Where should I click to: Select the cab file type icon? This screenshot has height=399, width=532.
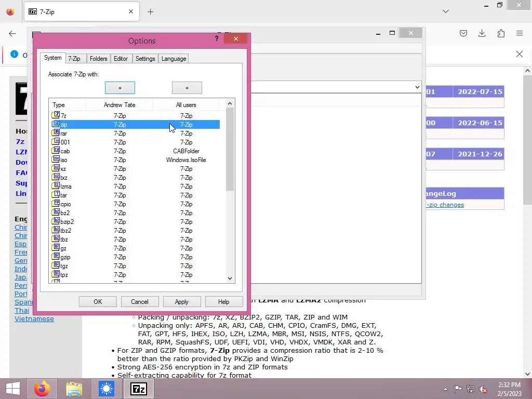coord(56,151)
